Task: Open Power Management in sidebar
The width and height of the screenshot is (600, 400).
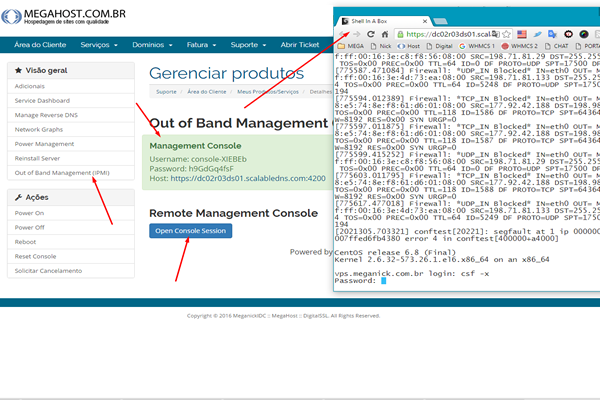Action: click(71, 144)
